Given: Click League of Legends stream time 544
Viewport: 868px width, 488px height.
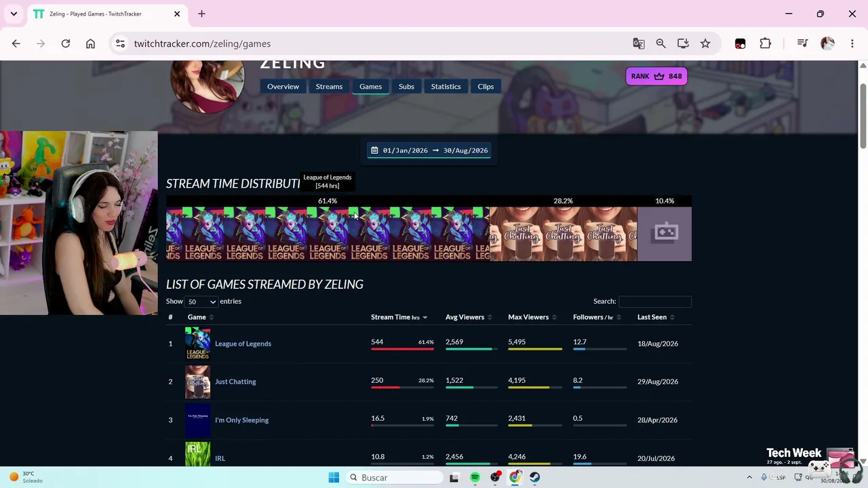Looking at the screenshot, I should tap(377, 342).
